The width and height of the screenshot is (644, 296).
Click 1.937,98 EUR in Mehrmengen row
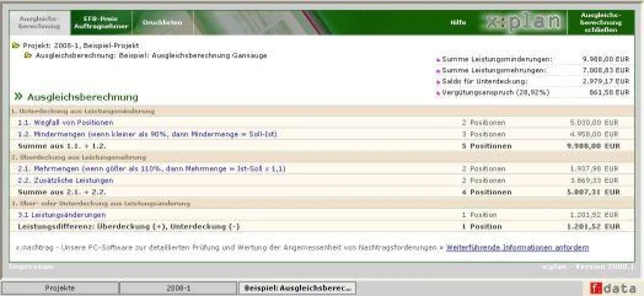594,169
